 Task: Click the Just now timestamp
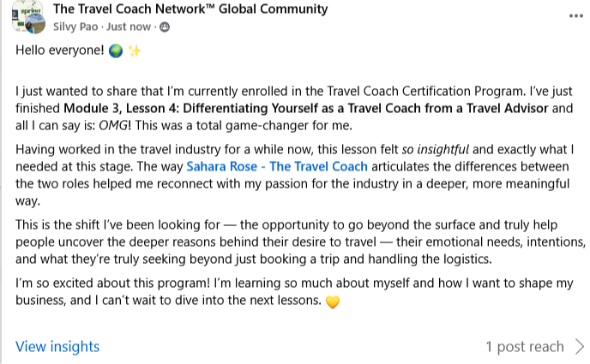tap(132, 27)
